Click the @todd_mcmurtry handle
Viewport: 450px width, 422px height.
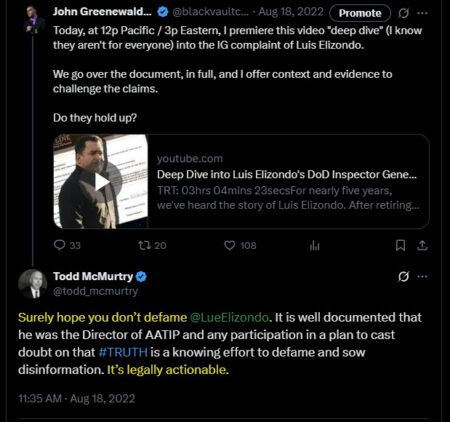coord(95,291)
